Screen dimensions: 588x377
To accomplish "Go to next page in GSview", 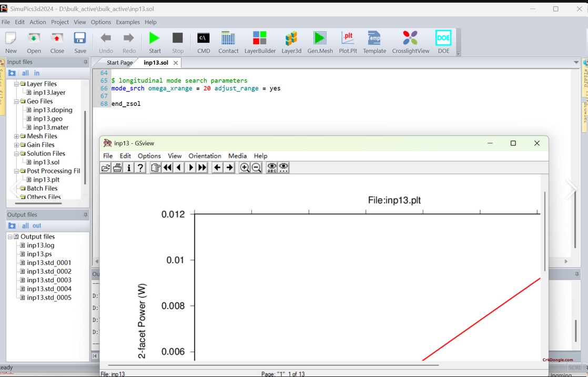I will [190, 168].
